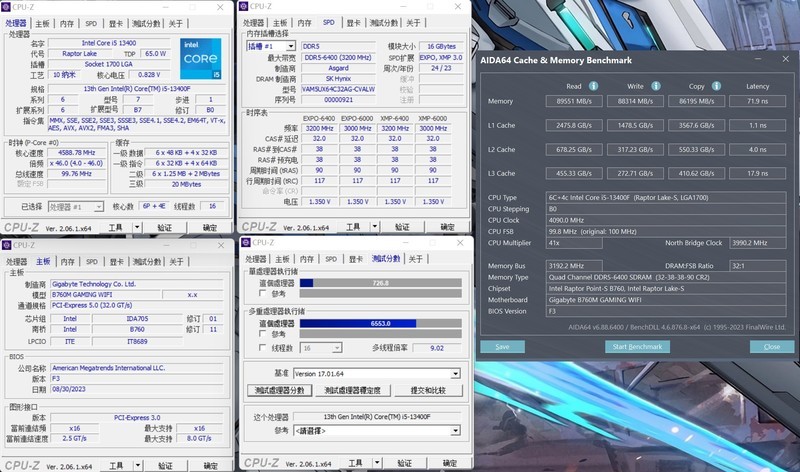Click the 測試處理器分數 button
The width and height of the screenshot is (800, 472).
[280, 390]
